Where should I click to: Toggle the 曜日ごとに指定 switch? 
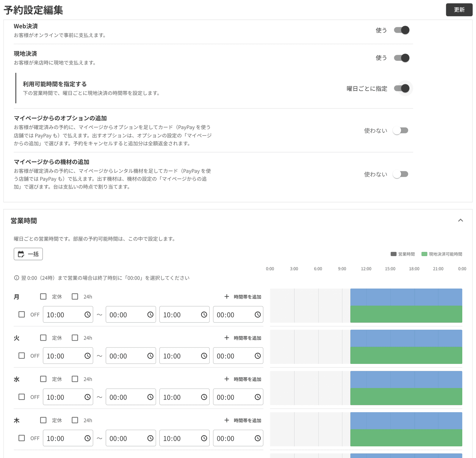(402, 88)
